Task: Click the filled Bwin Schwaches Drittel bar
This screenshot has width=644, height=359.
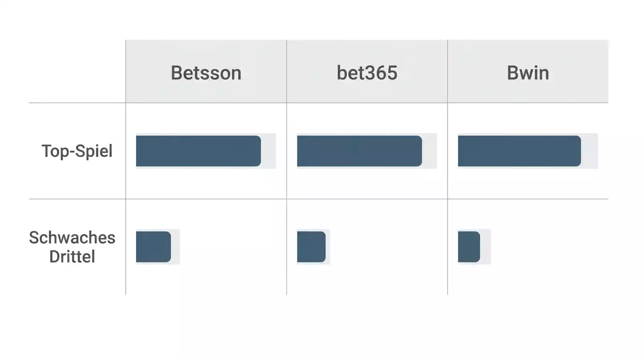Action: pos(469,247)
